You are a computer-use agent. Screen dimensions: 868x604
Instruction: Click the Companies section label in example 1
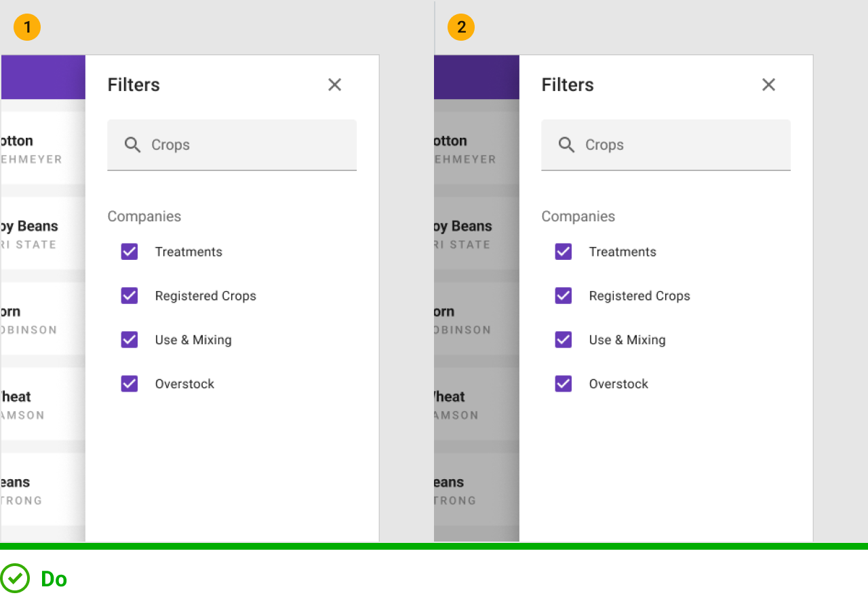point(144,216)
